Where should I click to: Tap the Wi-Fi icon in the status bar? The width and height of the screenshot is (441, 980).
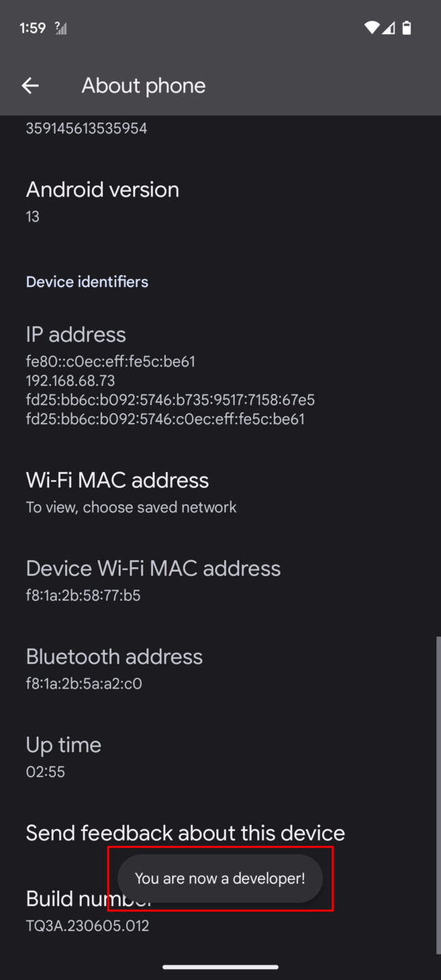point(372,28)
